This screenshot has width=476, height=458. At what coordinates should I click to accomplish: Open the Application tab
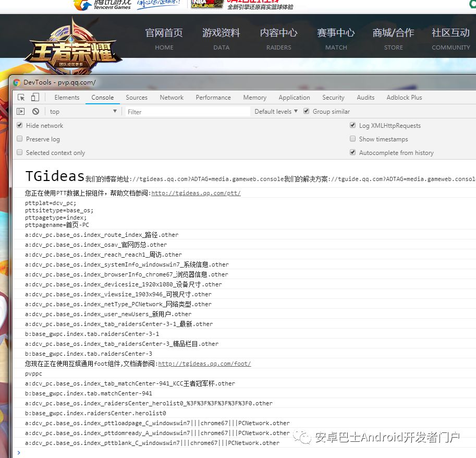click(x=294, y=98)
